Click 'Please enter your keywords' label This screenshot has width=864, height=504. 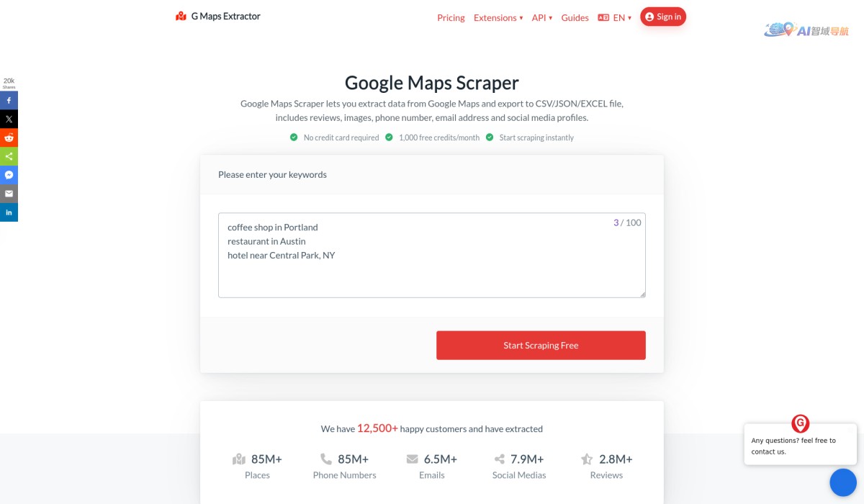272,174
